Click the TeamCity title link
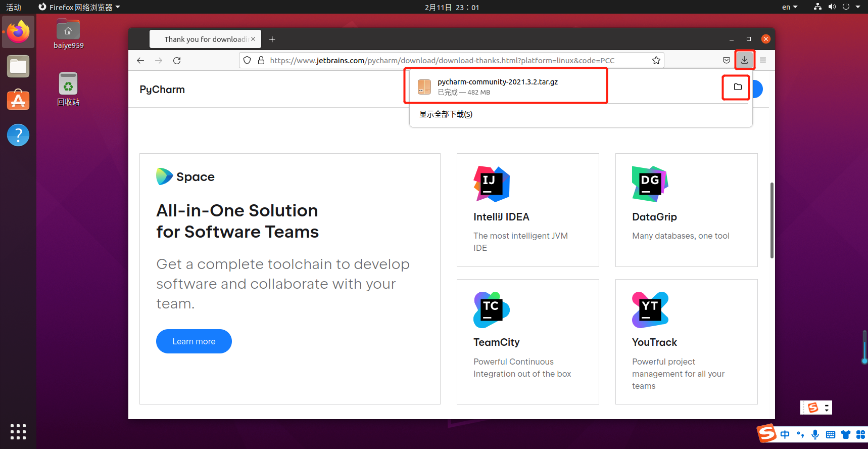 (x=496, y=342)
